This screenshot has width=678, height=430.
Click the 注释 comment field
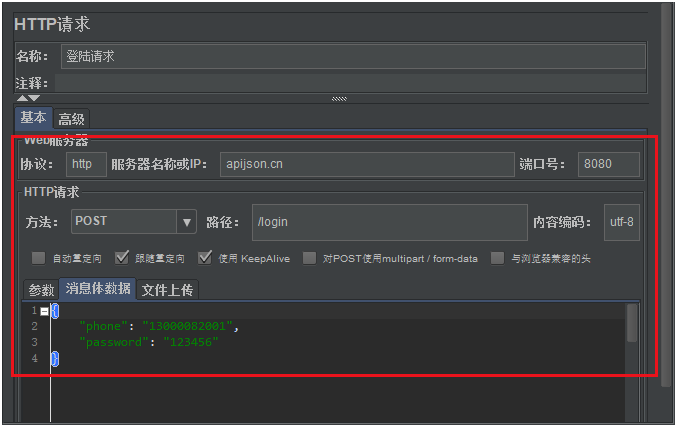(350, 83)
